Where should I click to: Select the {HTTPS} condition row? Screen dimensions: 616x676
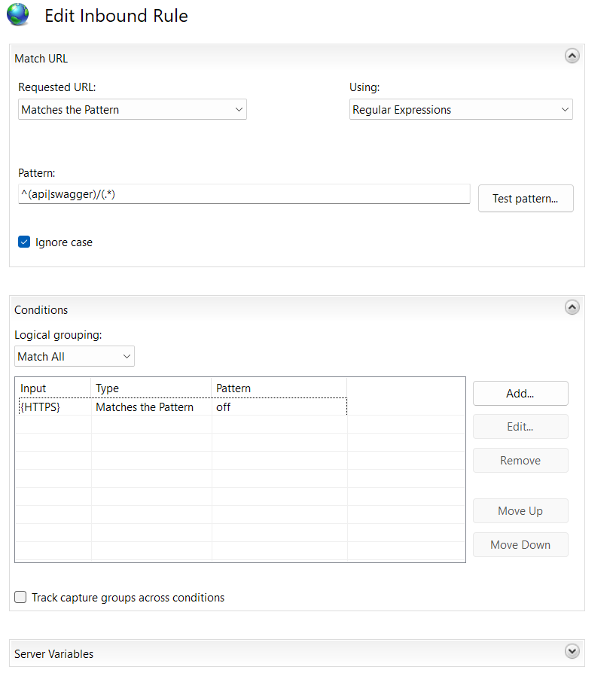183,407
